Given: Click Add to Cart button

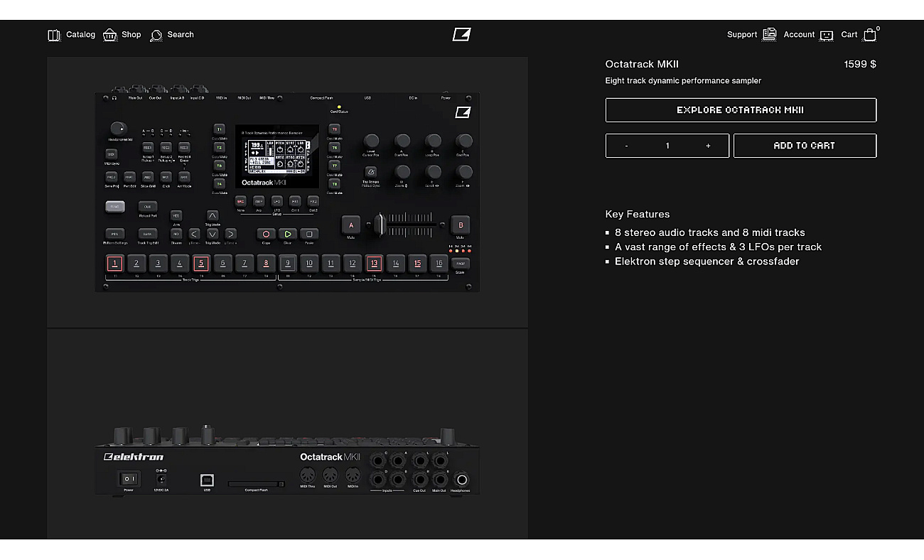Looking at the screenshot, I should coord(805,146).
